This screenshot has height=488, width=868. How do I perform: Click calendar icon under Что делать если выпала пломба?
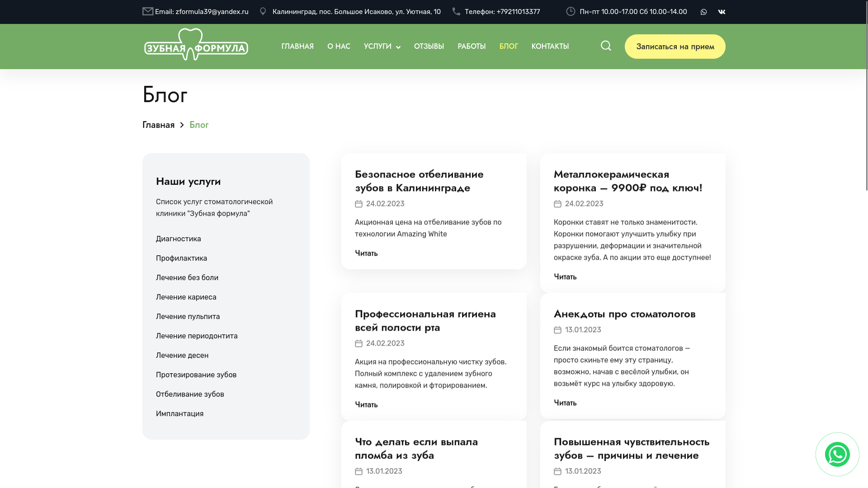click(x=359, y=471)
